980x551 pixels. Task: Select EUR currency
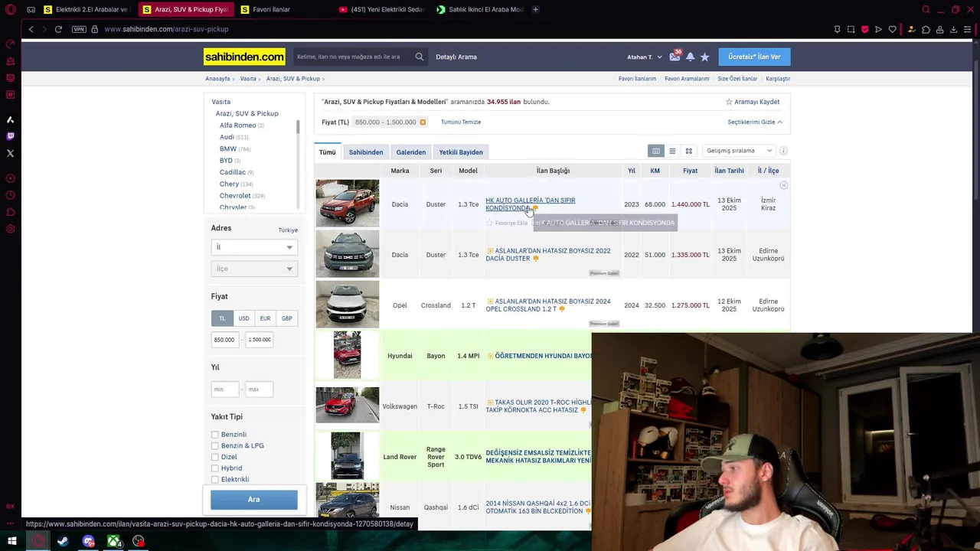click(x=265, y=318)
